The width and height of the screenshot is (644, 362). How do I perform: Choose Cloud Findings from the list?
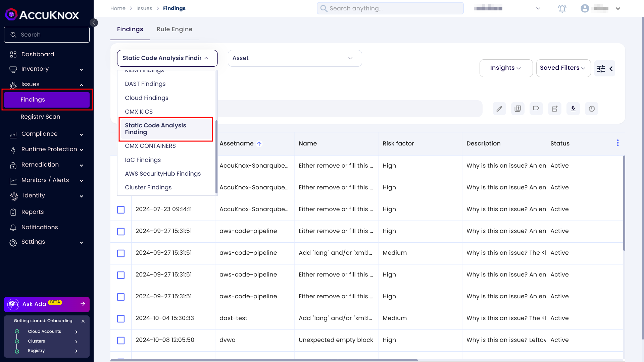[147, 98]
